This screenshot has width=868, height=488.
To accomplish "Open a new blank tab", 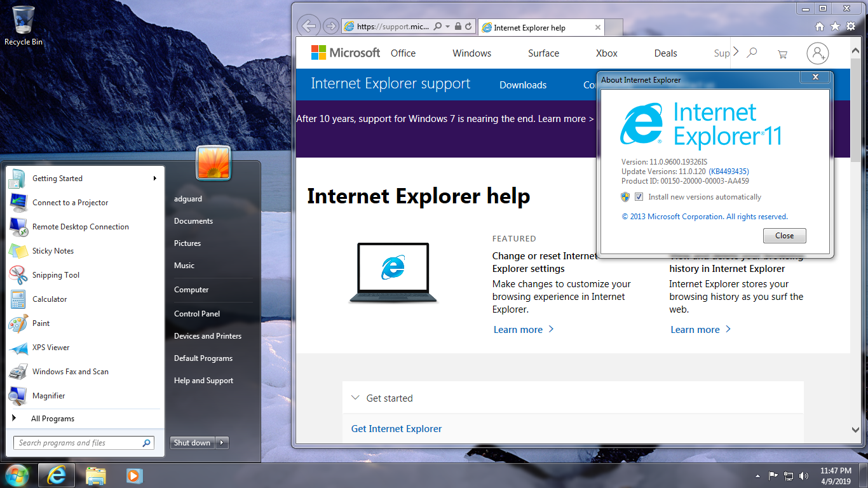I will point(614,27).
